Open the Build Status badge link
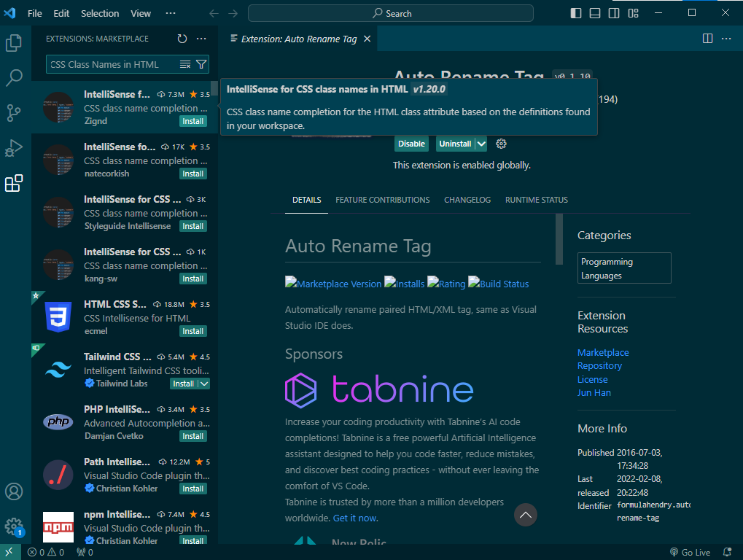 499,284
